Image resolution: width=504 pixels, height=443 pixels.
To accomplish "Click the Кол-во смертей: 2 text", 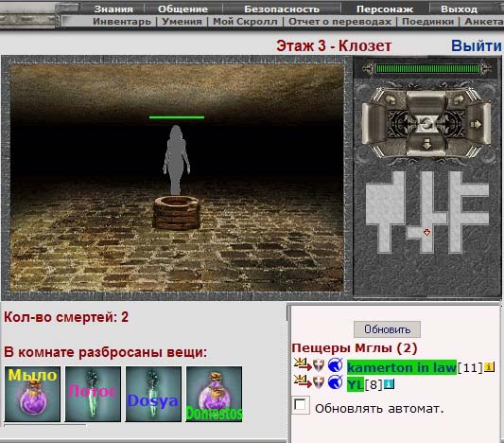I will (66, 317).
